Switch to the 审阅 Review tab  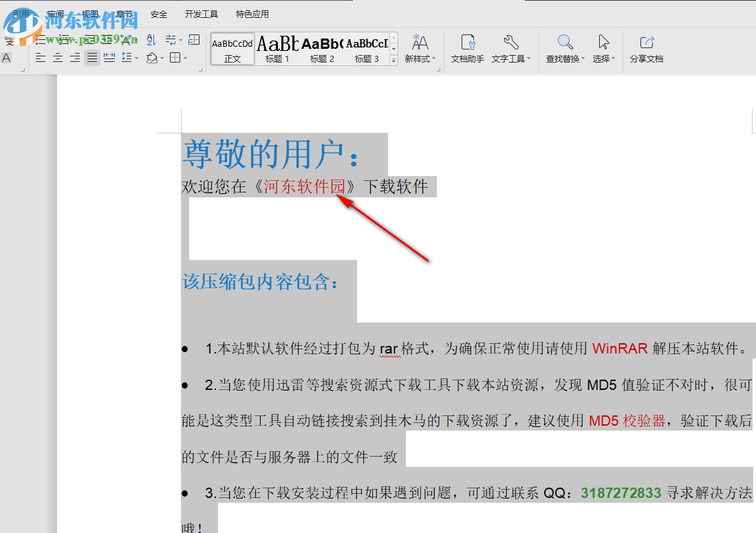pos(54,13)
